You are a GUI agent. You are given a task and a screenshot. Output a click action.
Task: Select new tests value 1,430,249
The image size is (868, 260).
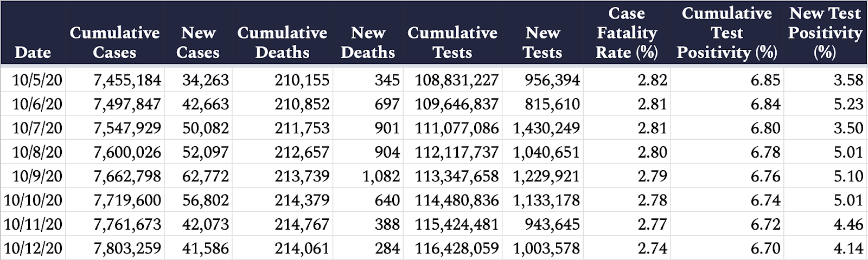pyautogui.click(x=546, y=128)
